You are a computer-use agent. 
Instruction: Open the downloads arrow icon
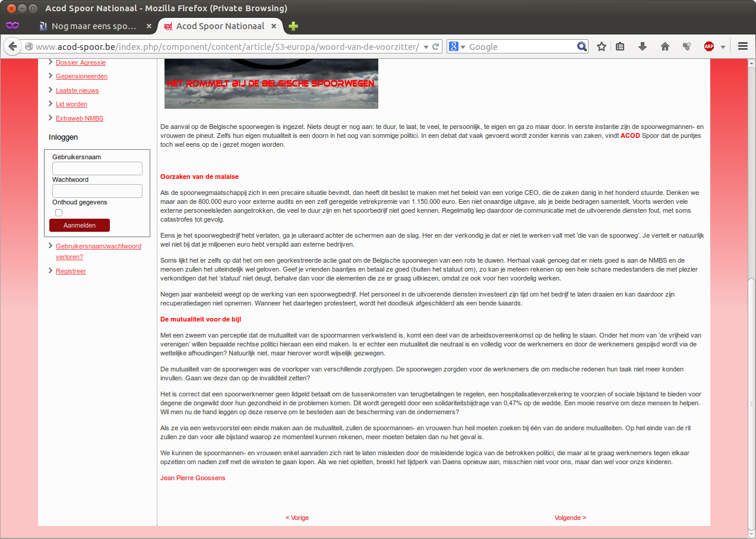click(x=643, y=46)
